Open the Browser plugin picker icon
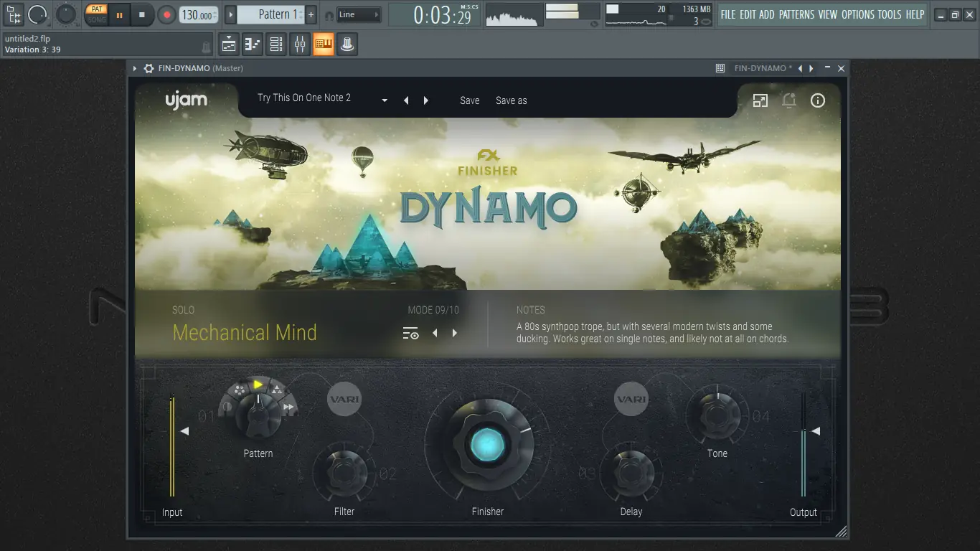Screen dimensions: 980x551 347,44
